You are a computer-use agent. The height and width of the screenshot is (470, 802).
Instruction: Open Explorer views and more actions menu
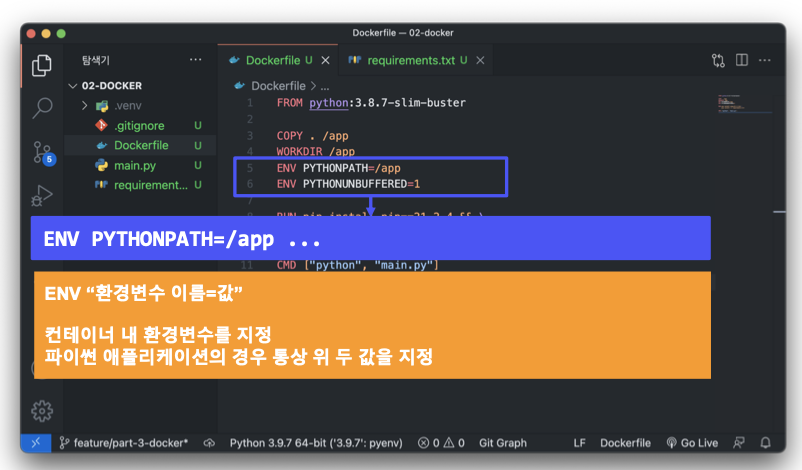195,60
